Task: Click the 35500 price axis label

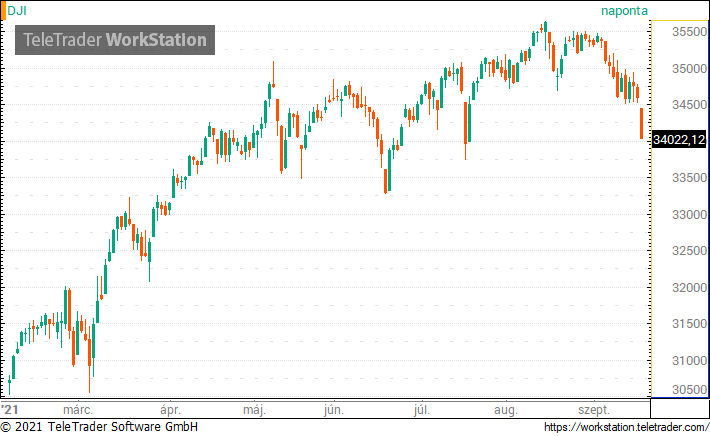Action: (x=689, y=32)
